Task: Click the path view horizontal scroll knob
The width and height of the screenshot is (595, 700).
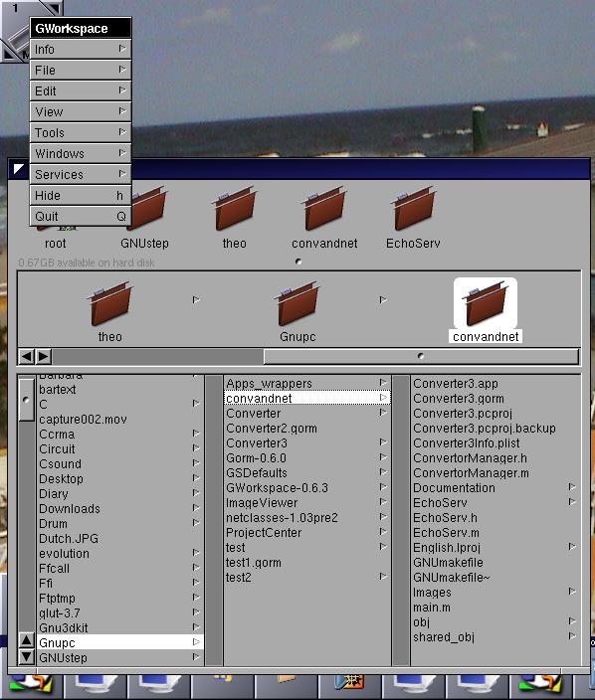Action: 420,356
